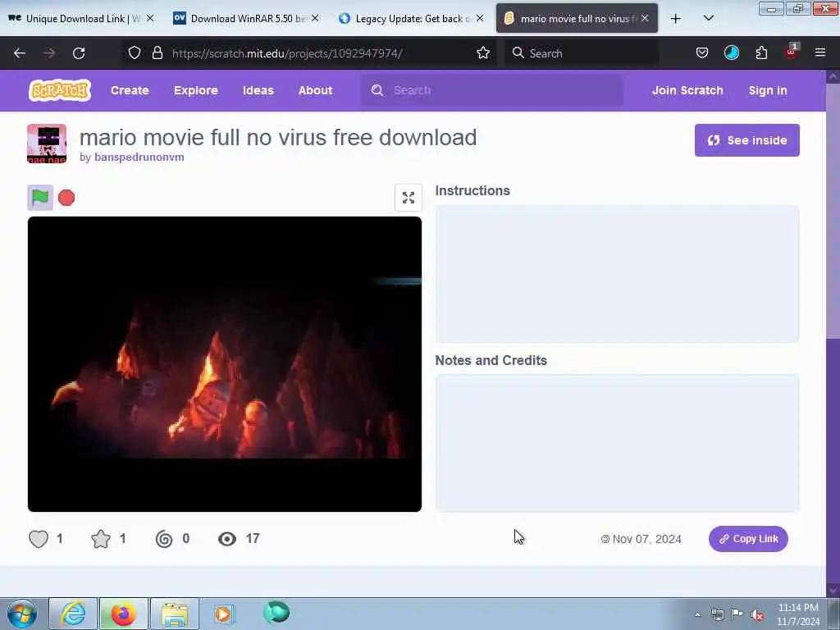
Task: Click the See inside button
Action: (746, 140)
